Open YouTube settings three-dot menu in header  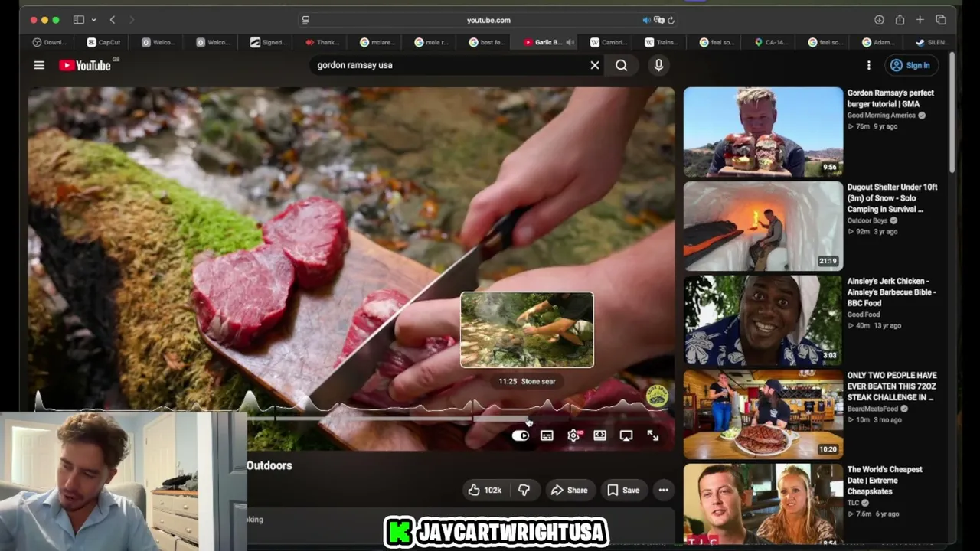click(x=868, y=66)
